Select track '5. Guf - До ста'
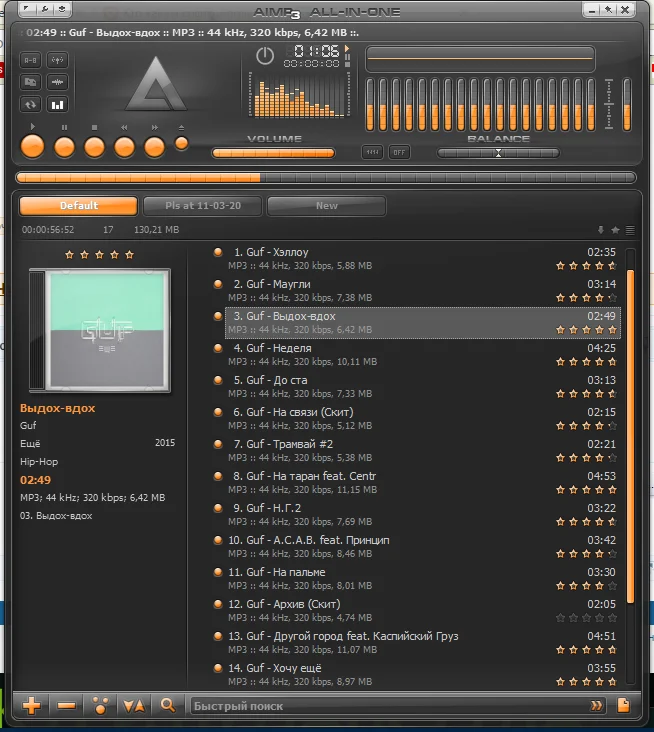The height and width of the screenshot is (732, 654). [422, 387]
